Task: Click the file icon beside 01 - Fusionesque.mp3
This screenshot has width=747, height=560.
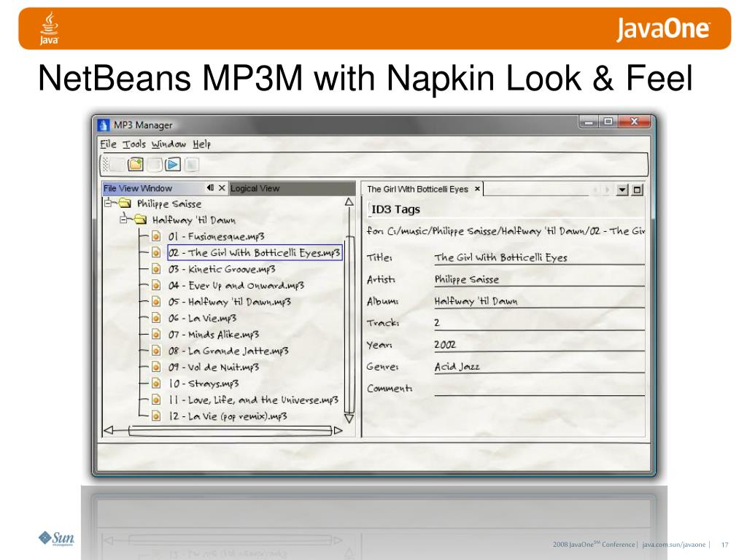Action: coord(156,236)
